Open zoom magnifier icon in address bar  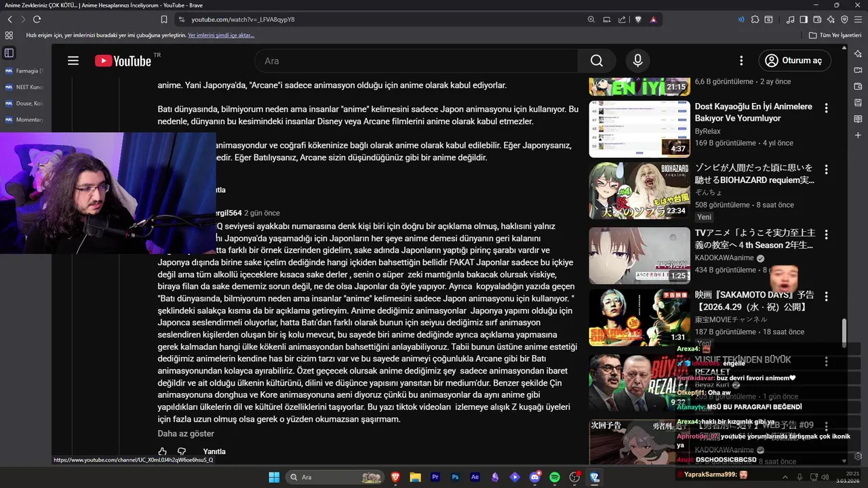tap(591, 20)
